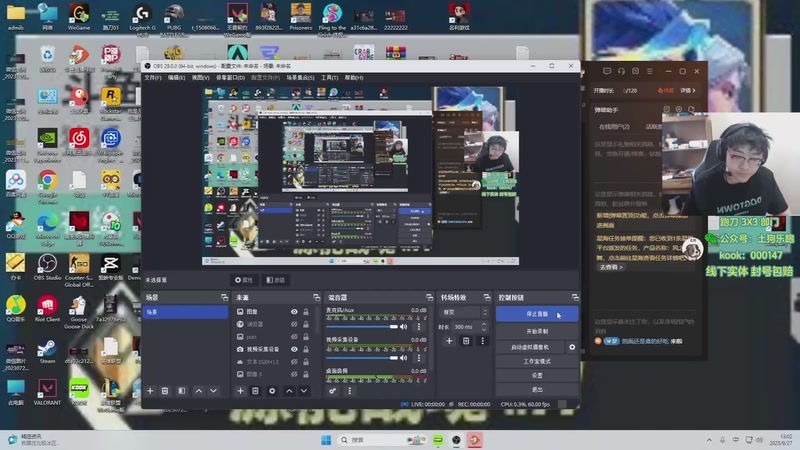
Task: Pop out the 场景 dock panel icon
Action: pos(224,297)
